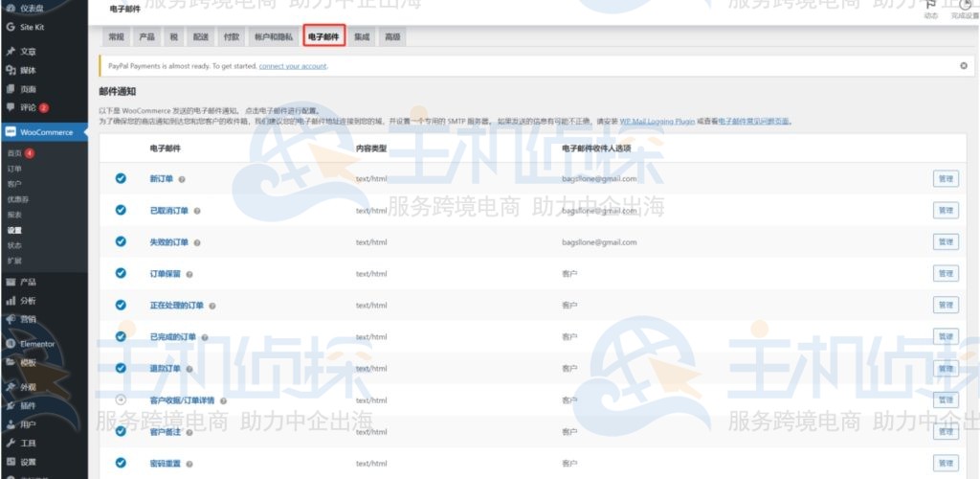Click enabled status check for 已取消订单
Viewport: 980px width, 479px height.
tap(121, 210)
